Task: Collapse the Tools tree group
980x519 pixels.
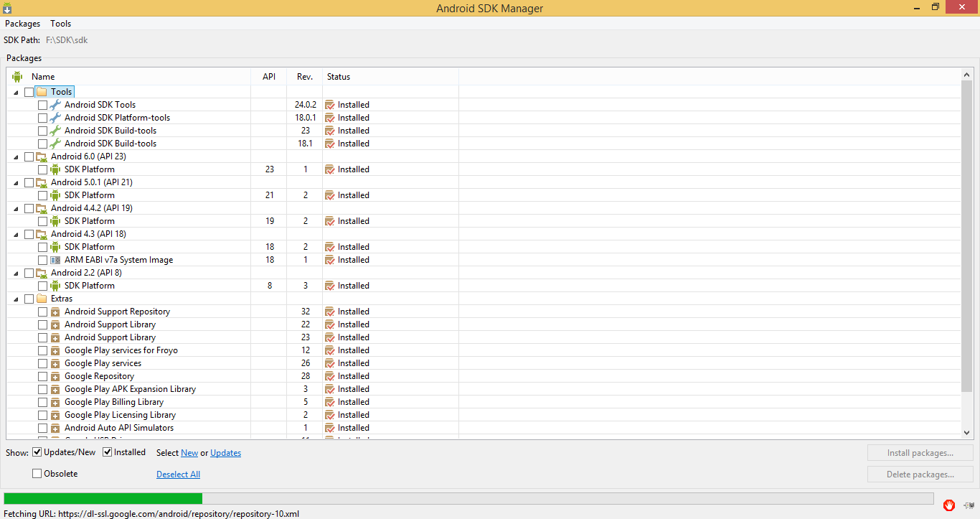Action: (x=17, y=92)
